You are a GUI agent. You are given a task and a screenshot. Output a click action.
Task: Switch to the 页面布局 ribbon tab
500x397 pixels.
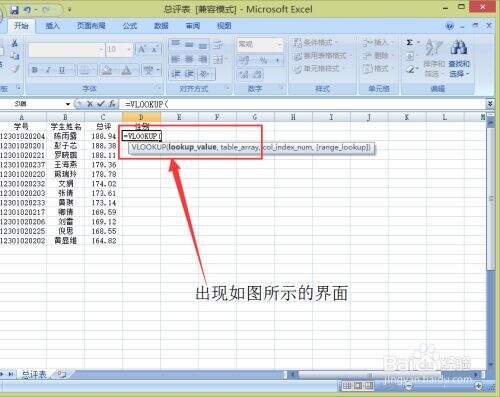point(91,26)
